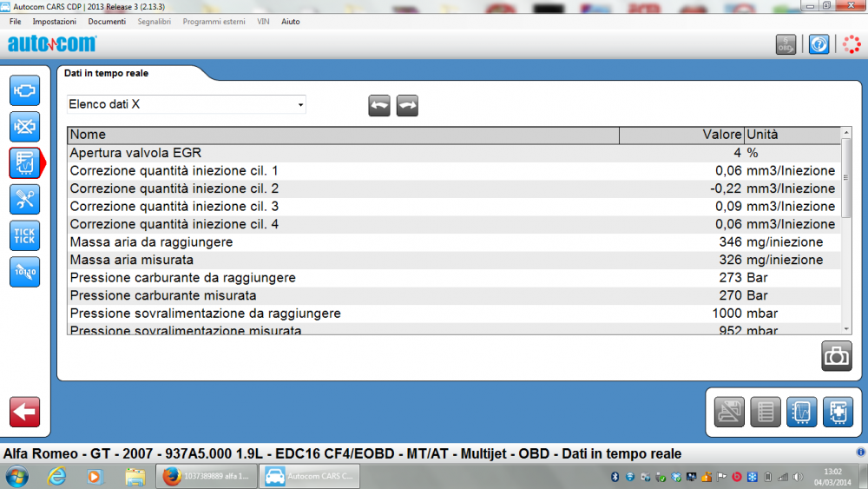Select row Pressione carburante misurata
The height and width of the screenshot is (489, 868).
point(454,295)
